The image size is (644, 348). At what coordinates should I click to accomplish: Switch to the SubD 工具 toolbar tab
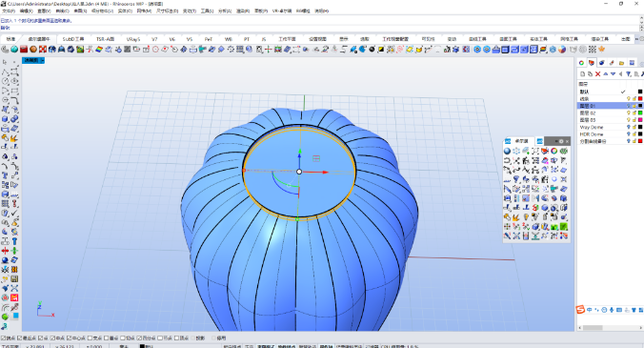pos(73,39)
